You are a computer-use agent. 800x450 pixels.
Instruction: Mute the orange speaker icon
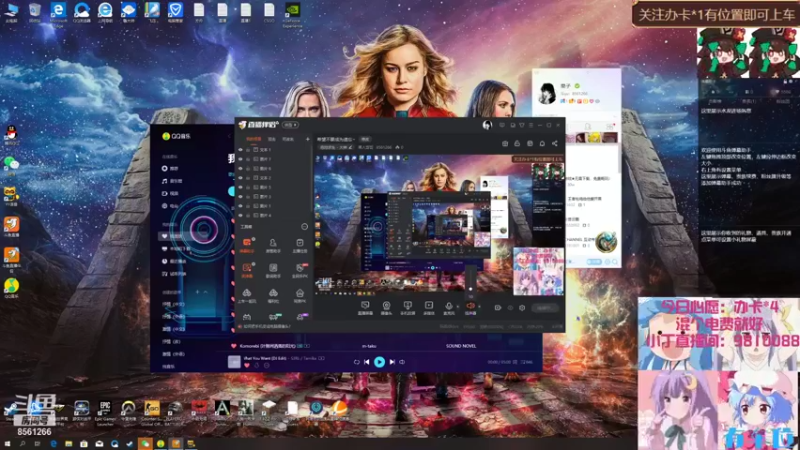tap(470, 308)
